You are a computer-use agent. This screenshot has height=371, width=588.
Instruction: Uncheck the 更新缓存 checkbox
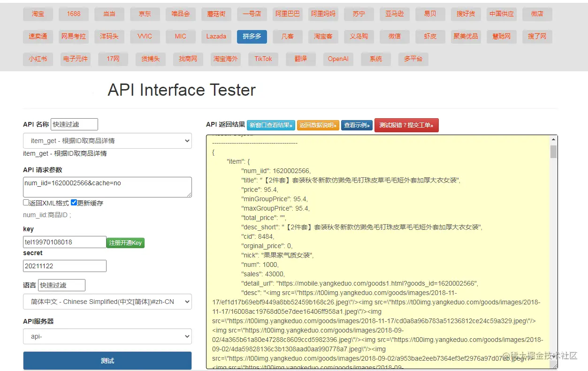click(x=74, y=203)
